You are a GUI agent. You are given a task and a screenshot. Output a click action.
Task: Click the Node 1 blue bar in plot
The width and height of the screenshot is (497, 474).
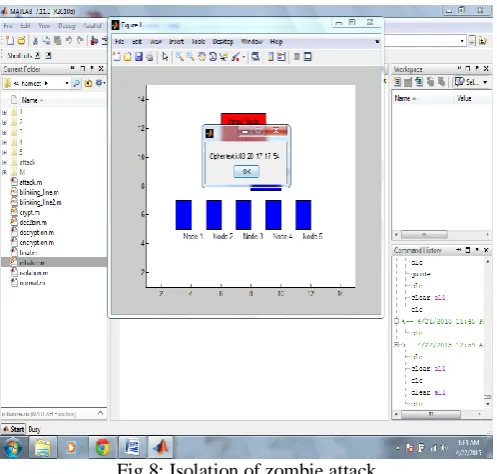[184, 215]
